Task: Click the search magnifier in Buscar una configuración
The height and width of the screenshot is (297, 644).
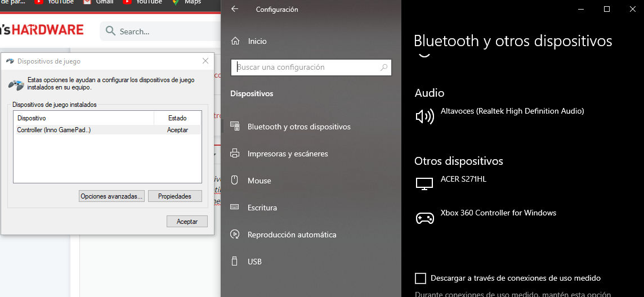Action: (384, 67)
